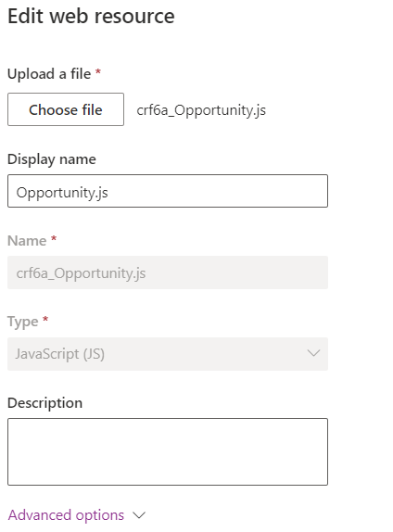The height and width of the screenshot is (532, 393).
Task: Select the JavaScript (JS) Type combo box
Action: click(x=168, y=354)
